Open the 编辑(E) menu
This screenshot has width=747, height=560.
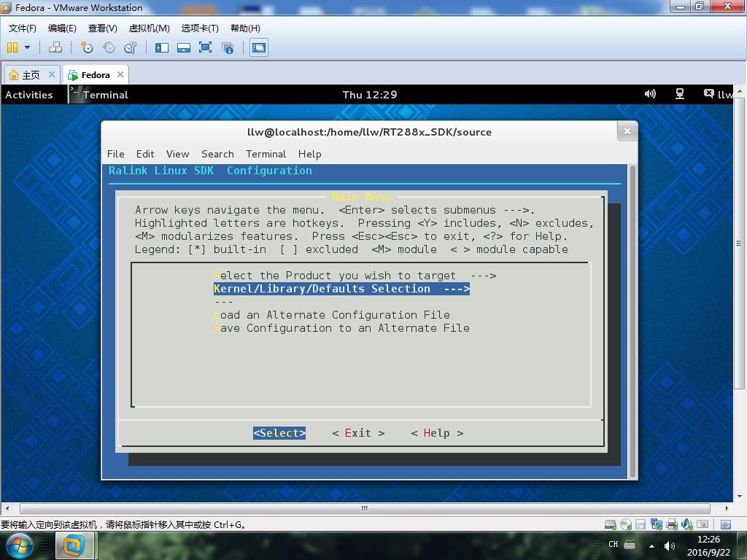pyautogui.click(x=62, y=28)
